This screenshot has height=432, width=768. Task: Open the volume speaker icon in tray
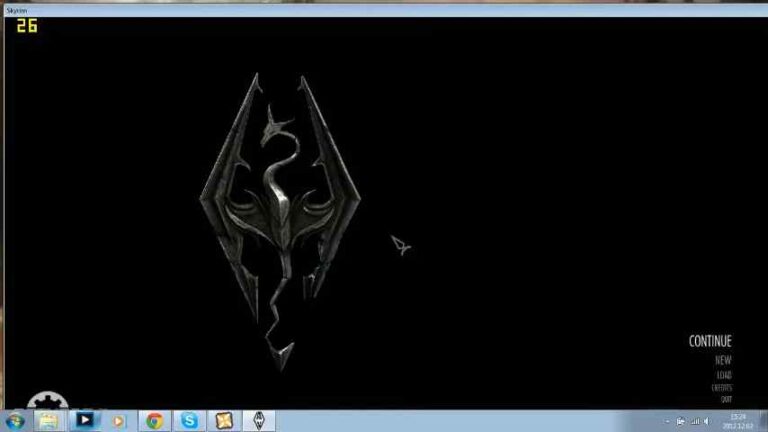(706, 421)
